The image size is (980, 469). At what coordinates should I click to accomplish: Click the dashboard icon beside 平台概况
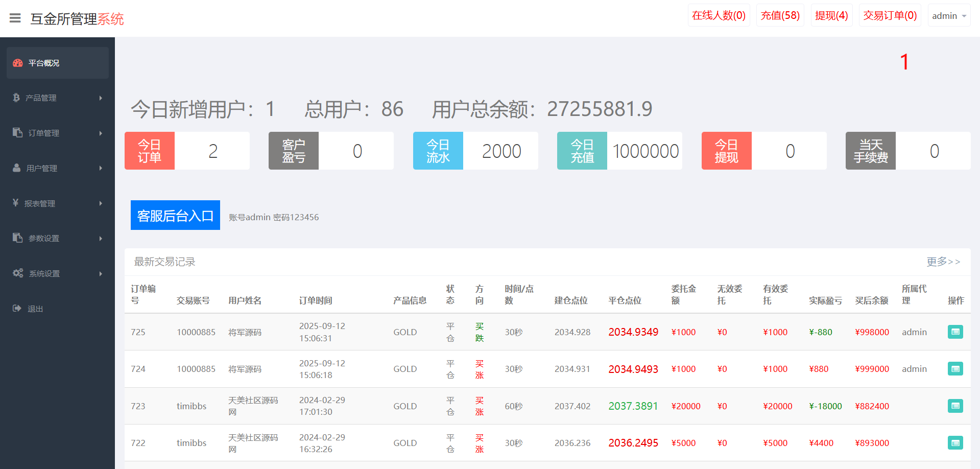18,63
